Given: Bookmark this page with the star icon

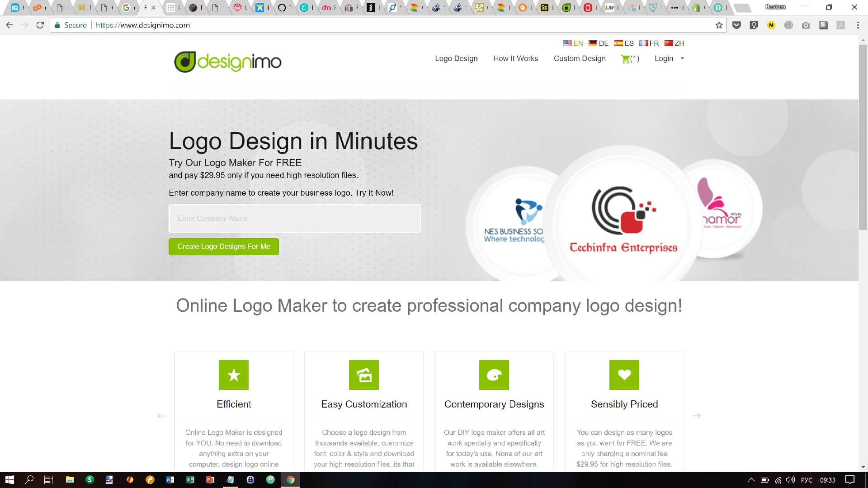Looking at the screenshot, I should pyautogui.click(x=719, y=25).
